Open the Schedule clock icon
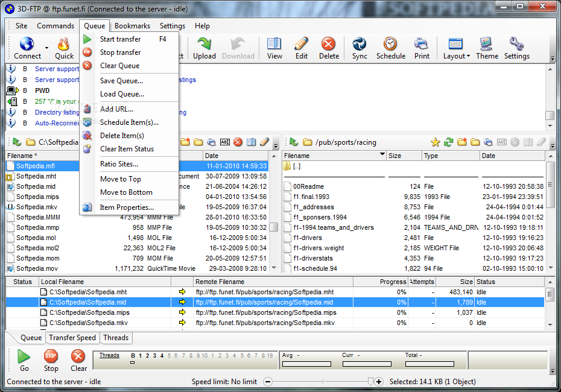561x392 pixels. 390,43
